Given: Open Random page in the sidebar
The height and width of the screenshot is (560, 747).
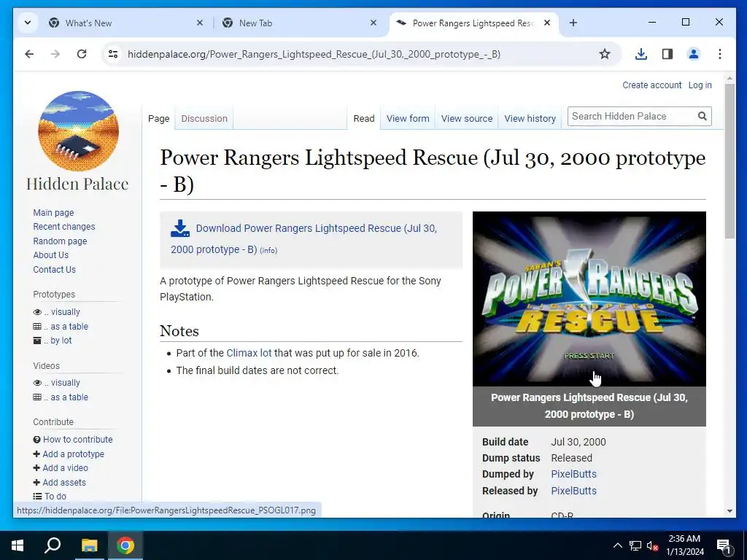Looking at the screenshot, I should point(60,241).
